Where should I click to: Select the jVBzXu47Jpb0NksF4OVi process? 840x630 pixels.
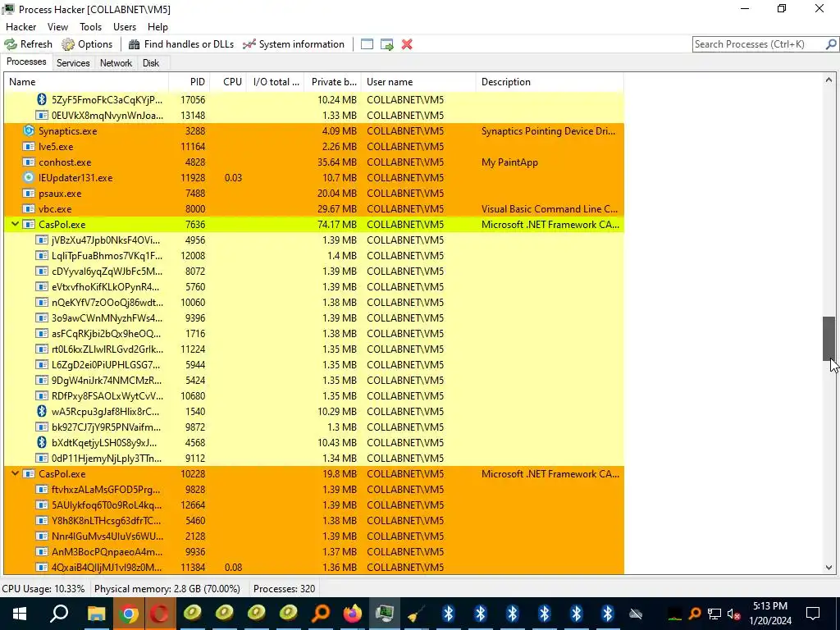(314, 240)
